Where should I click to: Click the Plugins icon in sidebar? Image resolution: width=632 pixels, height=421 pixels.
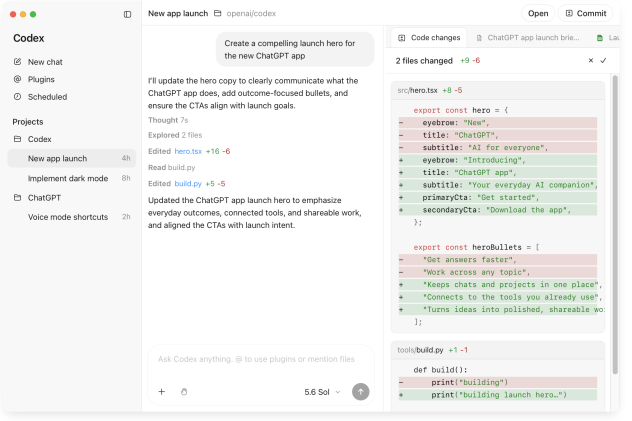click(x=17, y=79)
